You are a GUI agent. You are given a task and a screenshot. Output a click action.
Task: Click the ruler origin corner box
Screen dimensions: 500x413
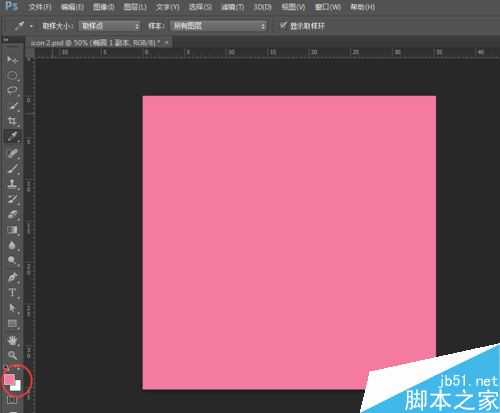pyautogui.click(x=30, y=53)
